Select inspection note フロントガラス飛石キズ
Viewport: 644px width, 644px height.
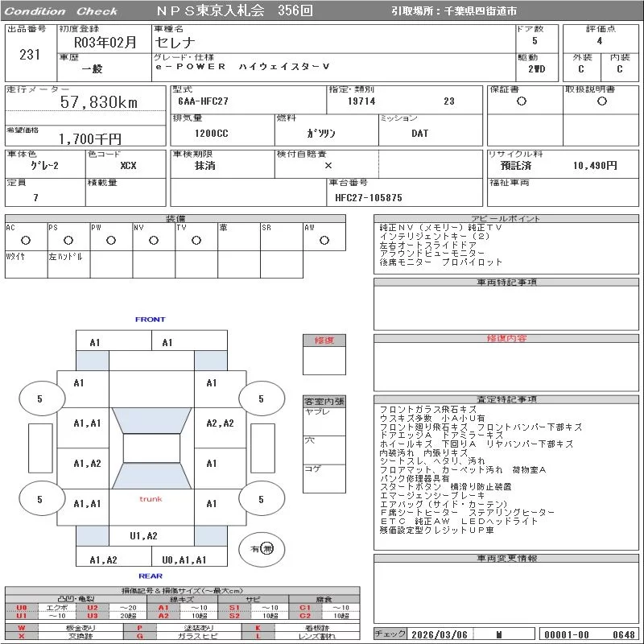pos(428,410)
